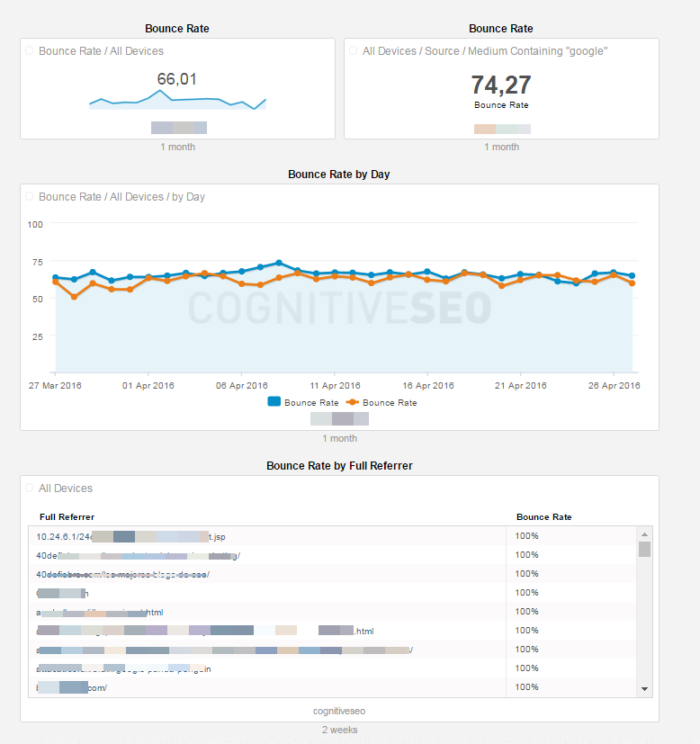Select the 100% value in the 10.24.6.1 row
The width and height of the screenshot is (700, 744).
point(526,535)
